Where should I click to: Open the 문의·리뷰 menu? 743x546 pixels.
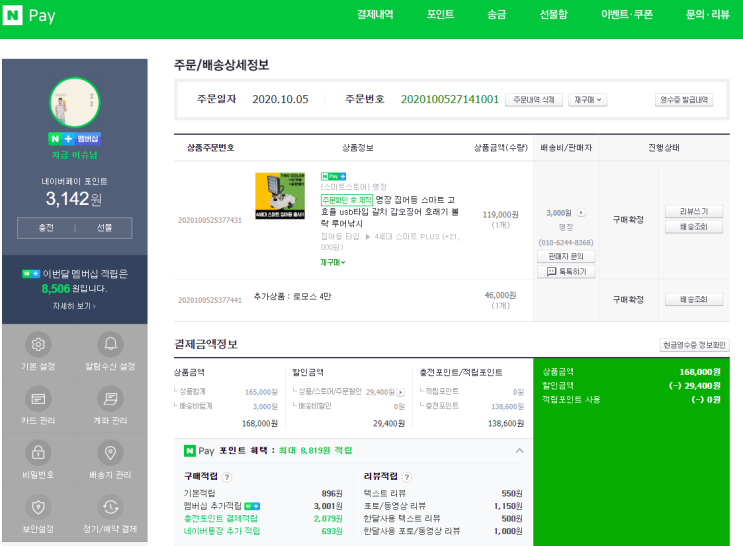point(707,15)
